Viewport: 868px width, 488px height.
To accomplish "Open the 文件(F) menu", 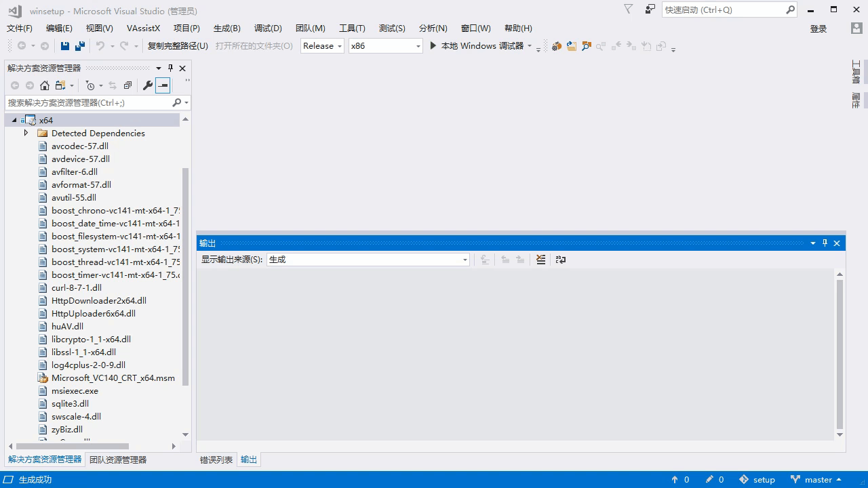I will (20, 28).
